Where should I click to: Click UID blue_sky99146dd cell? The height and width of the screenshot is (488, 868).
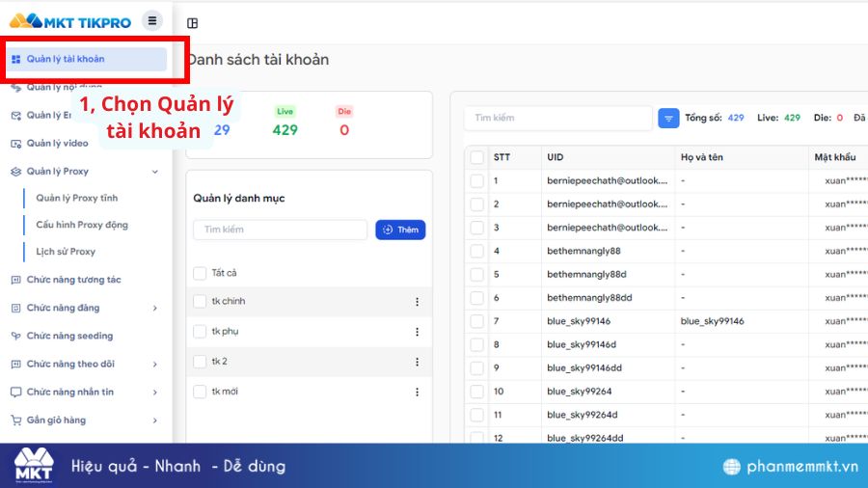pyautogui.click(x=584, y=368)
